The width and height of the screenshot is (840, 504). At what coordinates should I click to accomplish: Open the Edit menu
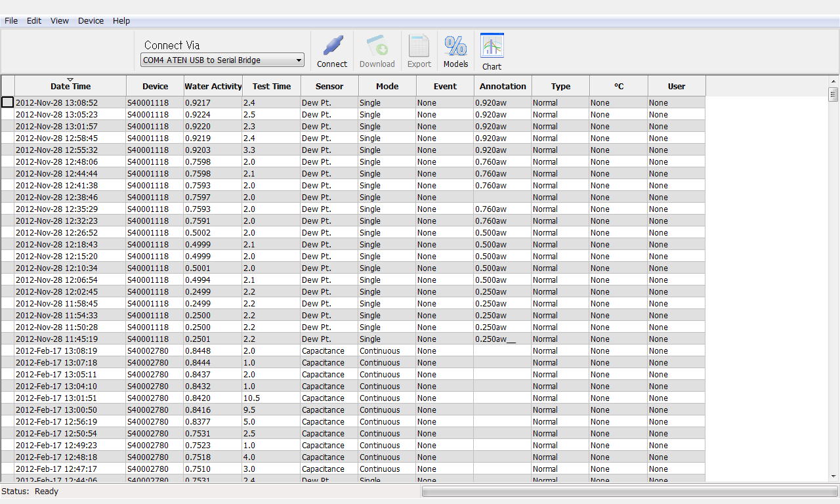click(34, 21)
